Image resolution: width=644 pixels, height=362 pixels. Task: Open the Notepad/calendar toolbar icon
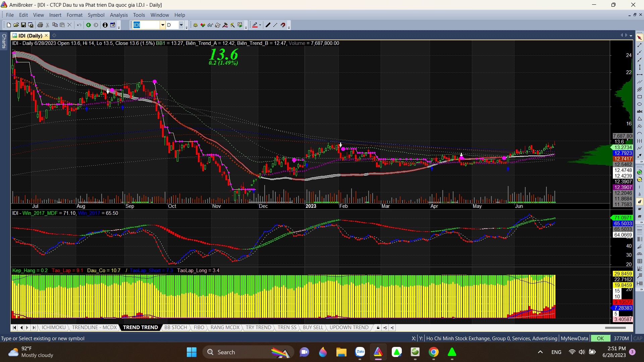coord(113,25)
